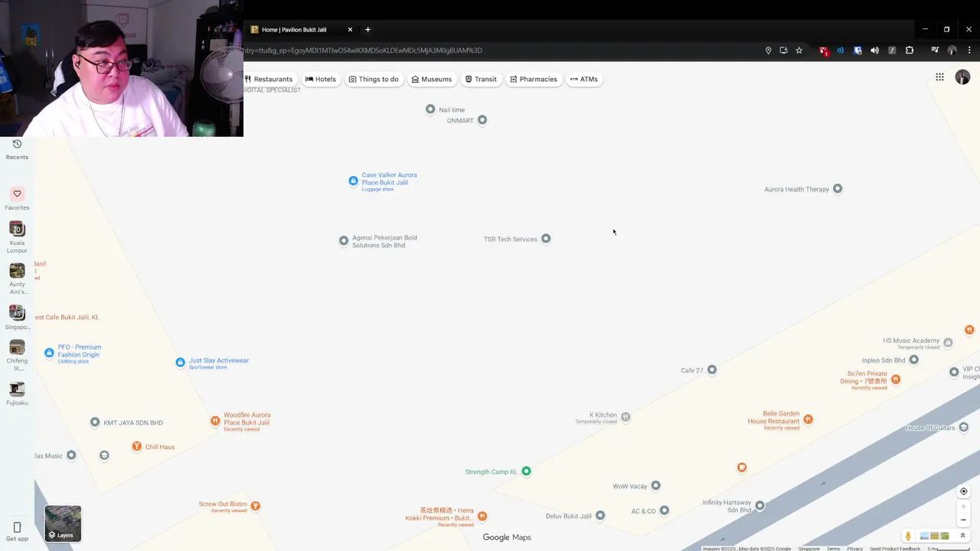This screenshot has height=551, width=980.
Task: Click the Woodfire Aurora Place restaurant pin
Action: 215,420
